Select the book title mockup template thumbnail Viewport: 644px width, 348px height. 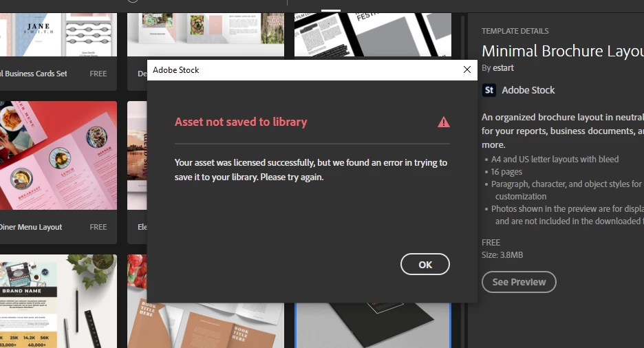[205, 326]
